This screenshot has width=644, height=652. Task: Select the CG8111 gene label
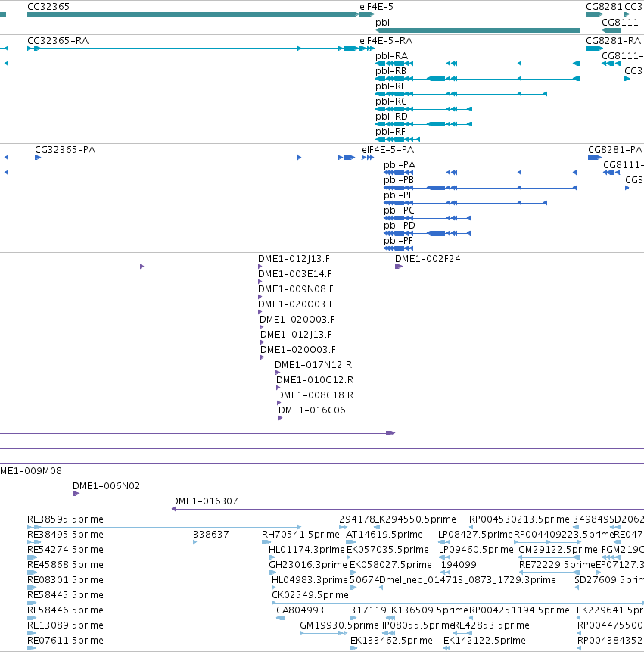point(620,23)
